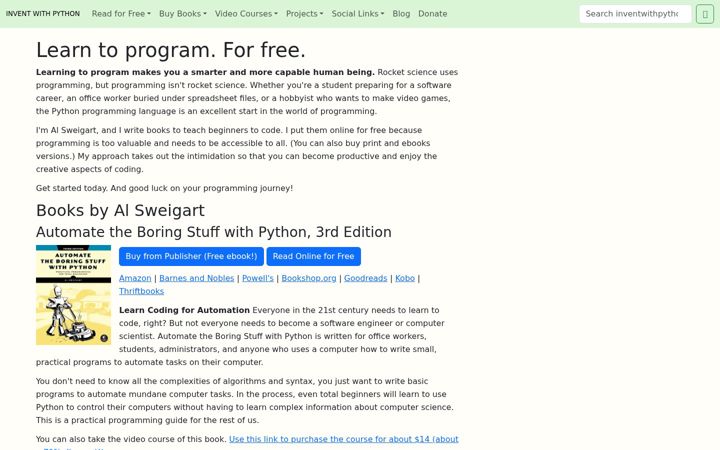720x450 pixels.
Task: Click the search submit icon button
Action: click(704, 14)
